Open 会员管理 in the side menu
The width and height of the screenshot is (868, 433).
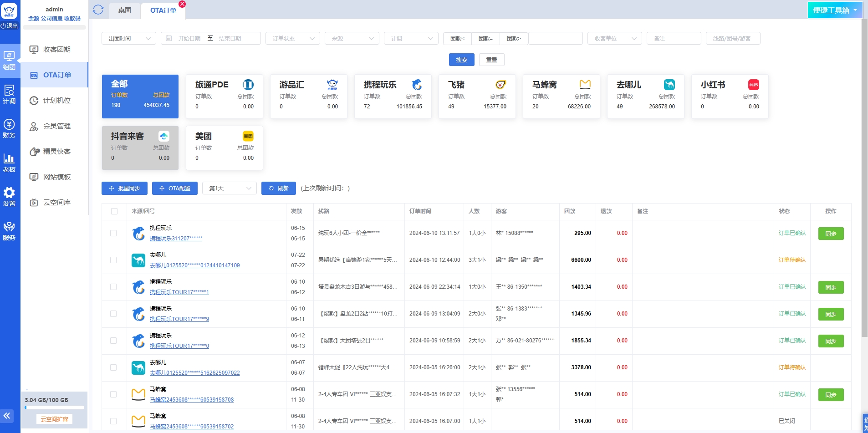55,126
